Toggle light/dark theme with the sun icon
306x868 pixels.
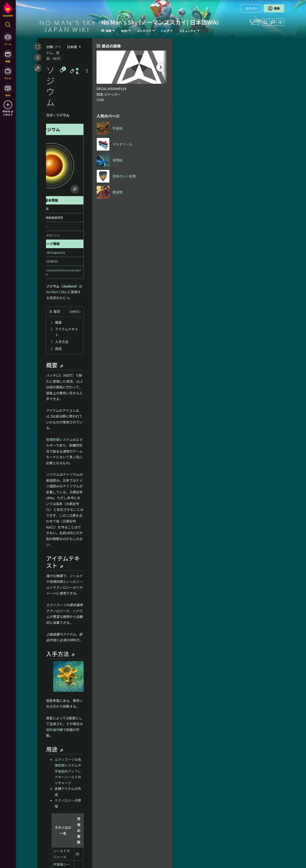[x=280, y=22]
